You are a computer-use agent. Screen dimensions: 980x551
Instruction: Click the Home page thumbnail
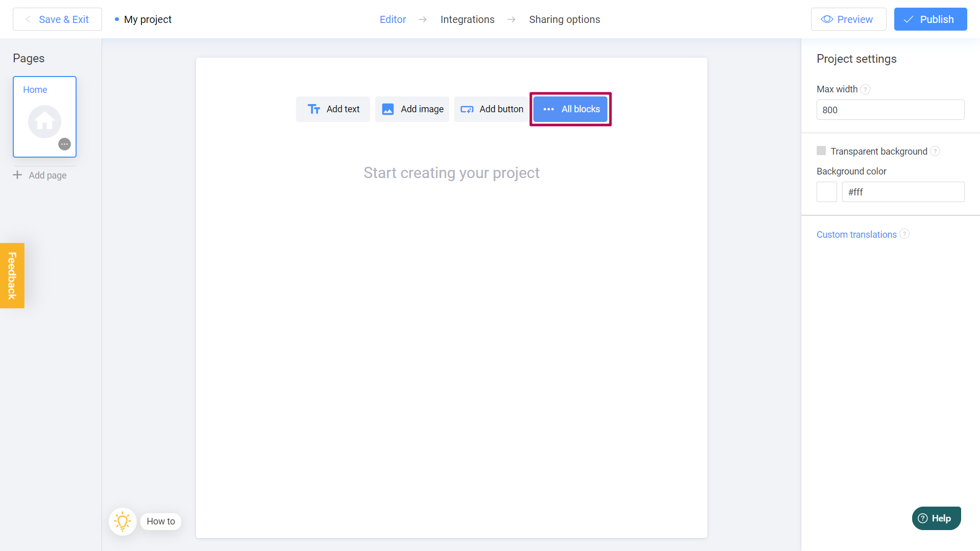pyautogui.click(x=44, y=116)
